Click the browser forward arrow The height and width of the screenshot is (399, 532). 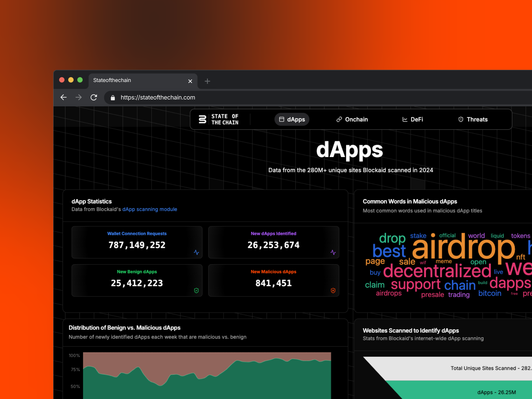pos(79,98)
